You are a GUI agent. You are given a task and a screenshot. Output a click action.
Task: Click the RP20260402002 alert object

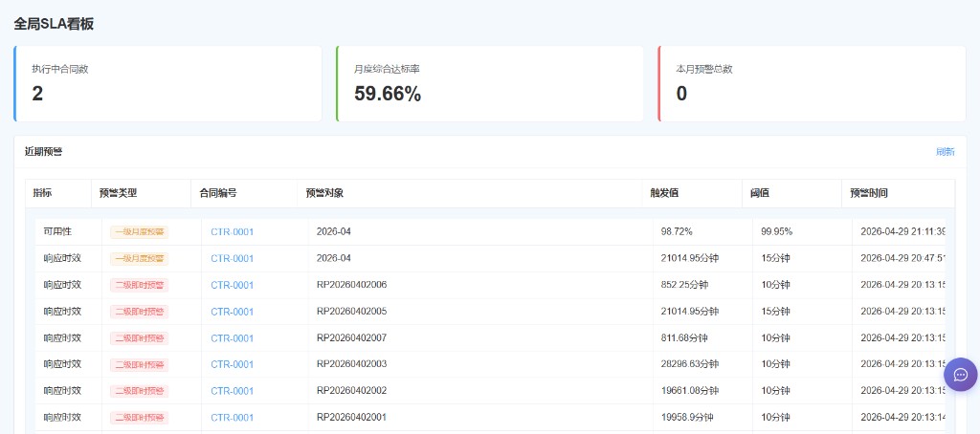352,391
